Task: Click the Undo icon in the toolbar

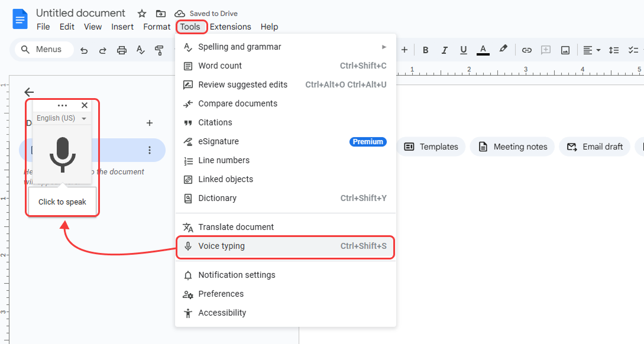Action: coord(84,50)
